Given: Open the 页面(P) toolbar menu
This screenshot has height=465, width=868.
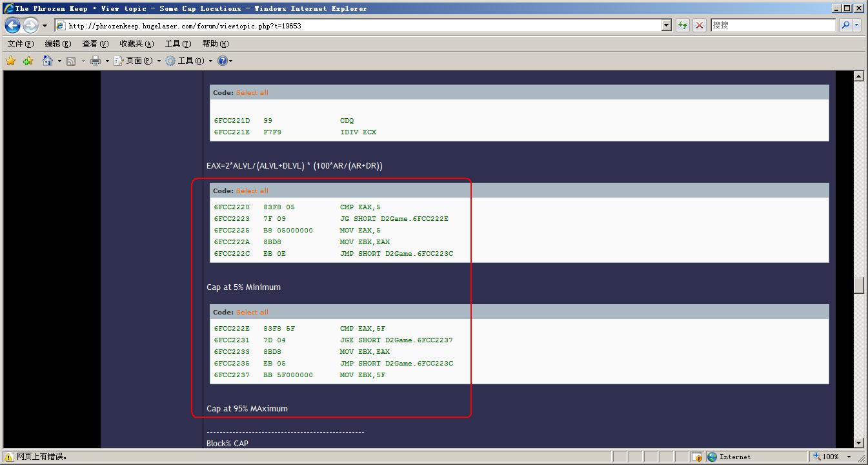Looking at the screenshot, I should click(x=137, y=61).
